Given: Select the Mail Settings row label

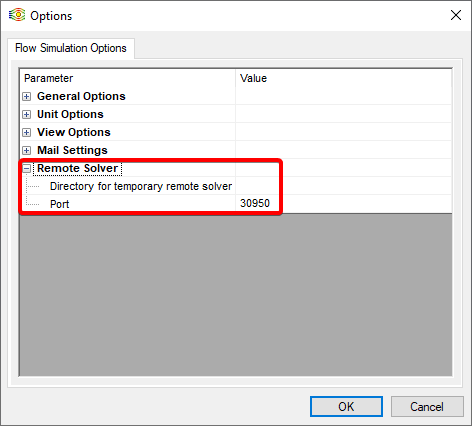Looking at the screenshot, I should coord(72,150).
